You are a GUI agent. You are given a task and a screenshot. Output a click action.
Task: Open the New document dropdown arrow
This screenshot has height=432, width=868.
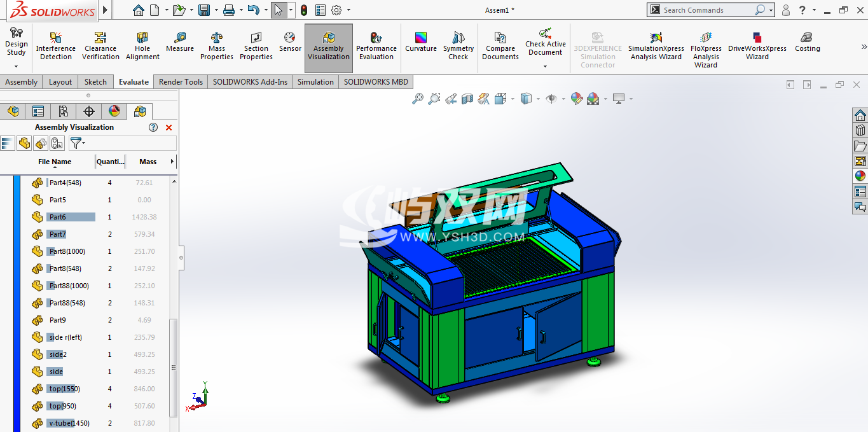(167, 10)
